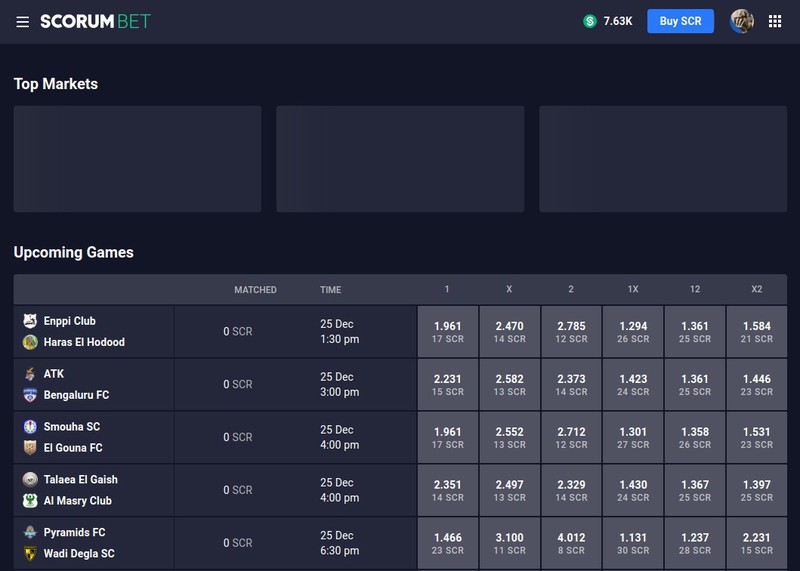The height and width of the screenshot is (571, 800).
Task: Select 2.582 draw odds for ATK match
Action: point(509,385)
